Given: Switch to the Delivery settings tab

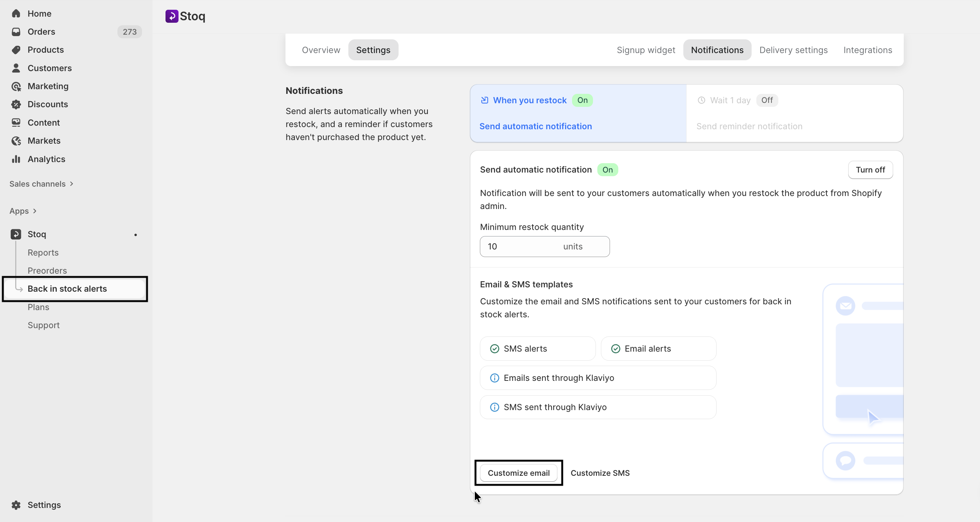Looking at the screenshot, I should point(794,50).
